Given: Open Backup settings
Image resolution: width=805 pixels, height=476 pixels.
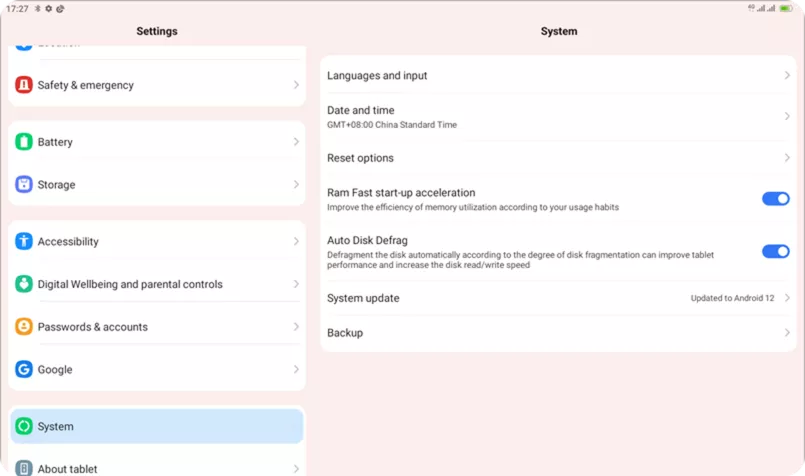Looking at the screenshot, I should [x=555, y=333].
